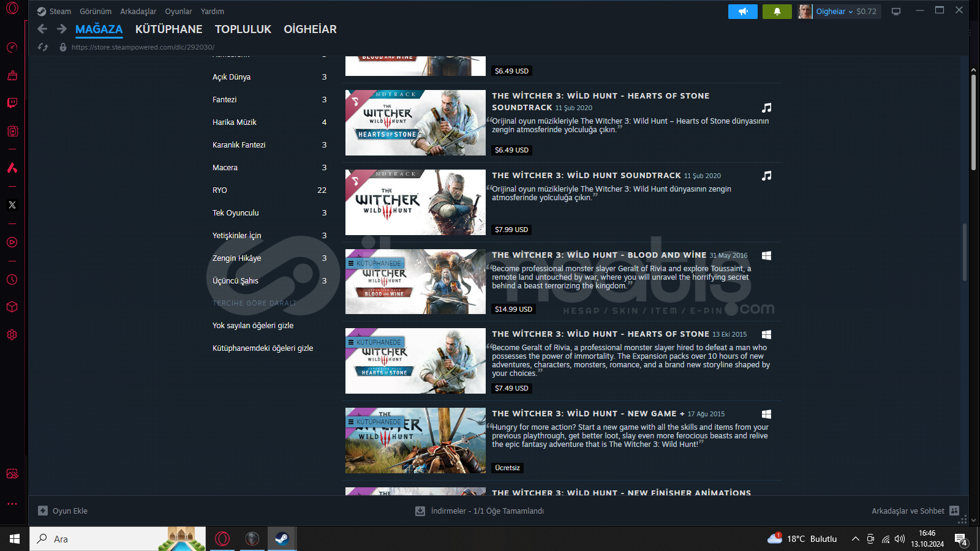This screenshot has height=551, width=980.
Task: Click the Hearts of Stone expansion thumbnail
Action: (415, 361)
